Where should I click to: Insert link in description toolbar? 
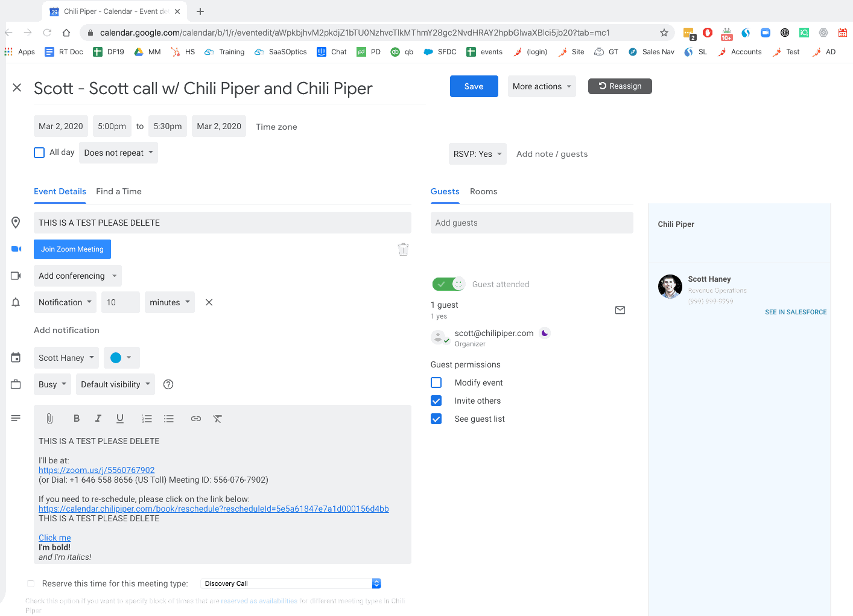(196, 418)
